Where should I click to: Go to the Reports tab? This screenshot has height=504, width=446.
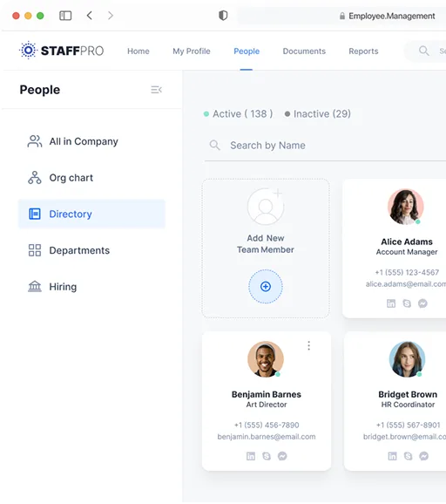tap(363, 51)
